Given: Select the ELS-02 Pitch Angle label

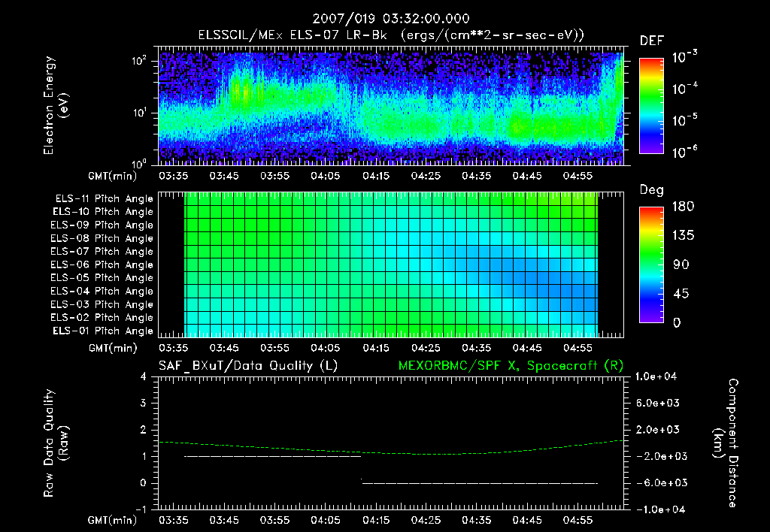Looking at the screenshot, I should [102, 318].
